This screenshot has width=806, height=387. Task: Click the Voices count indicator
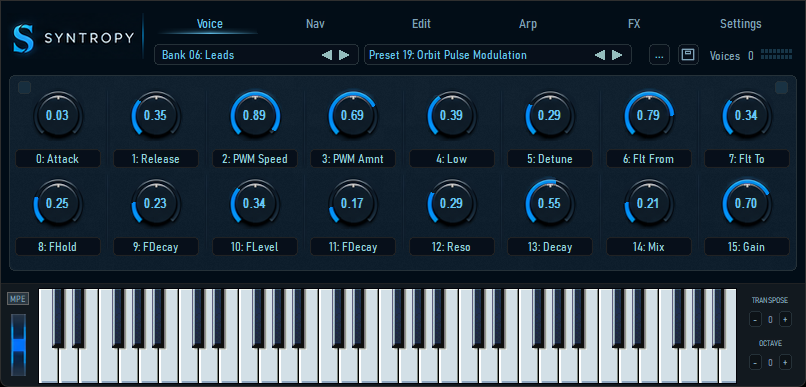750,56
